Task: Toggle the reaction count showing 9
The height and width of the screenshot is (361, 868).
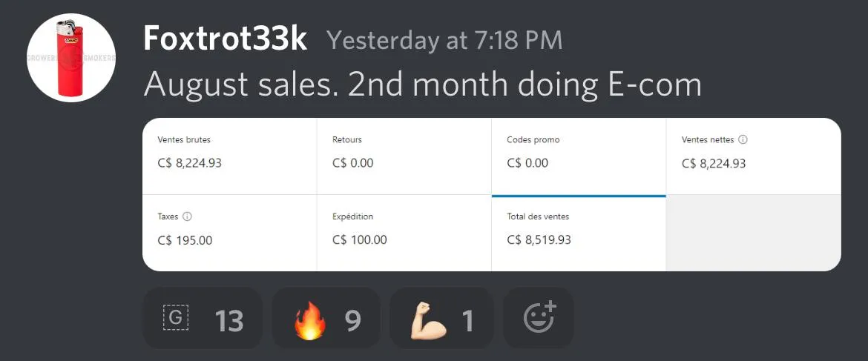Action: point(352,320)
